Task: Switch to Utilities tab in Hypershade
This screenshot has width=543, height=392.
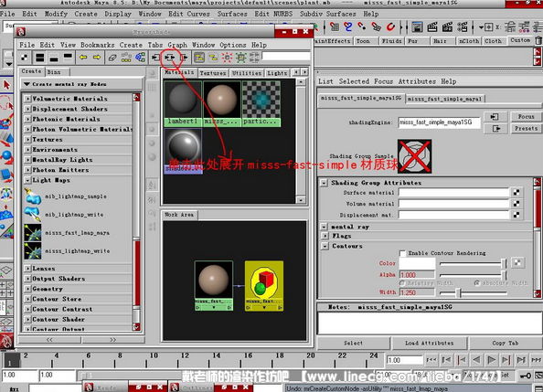Action: [247, 73]
